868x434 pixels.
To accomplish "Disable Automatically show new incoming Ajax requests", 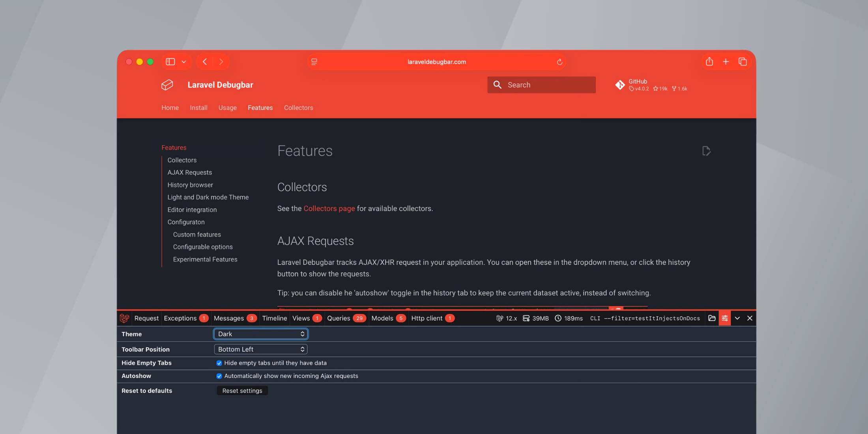I will coord(219,376).
